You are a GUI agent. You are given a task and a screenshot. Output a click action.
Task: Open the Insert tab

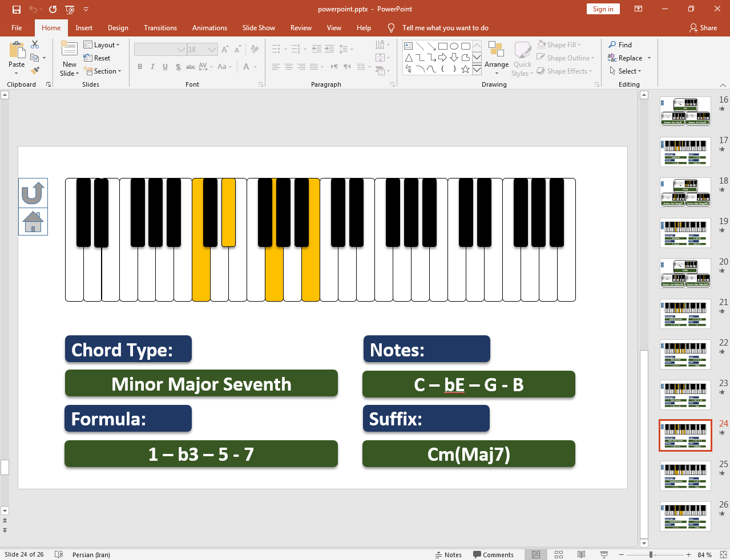point(84,28)
